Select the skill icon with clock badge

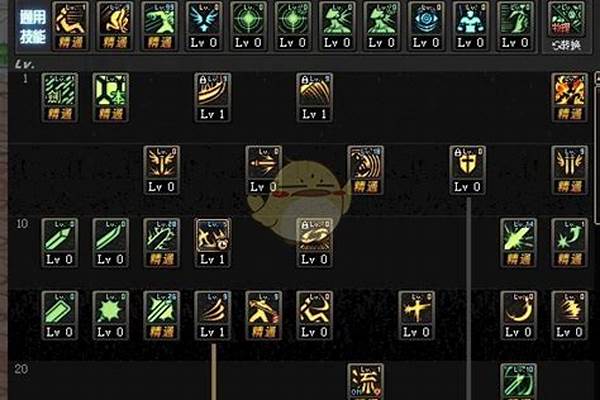tap(213, 242)
